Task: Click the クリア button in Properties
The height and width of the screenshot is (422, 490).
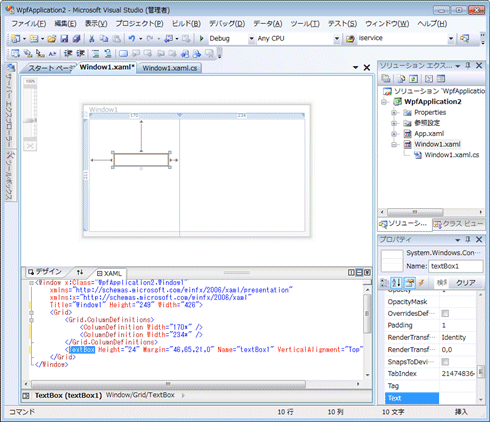Action: point(466,283)
